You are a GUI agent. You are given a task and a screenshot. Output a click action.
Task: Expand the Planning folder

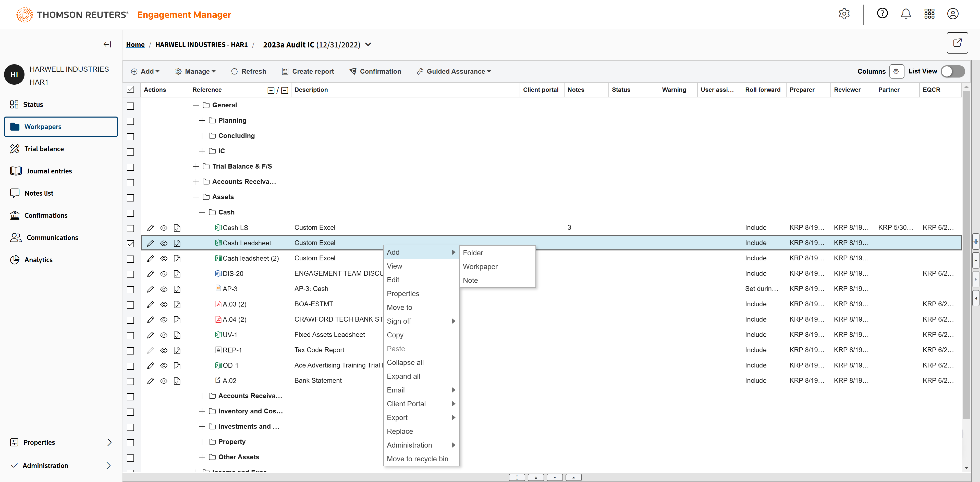point(202,120)
